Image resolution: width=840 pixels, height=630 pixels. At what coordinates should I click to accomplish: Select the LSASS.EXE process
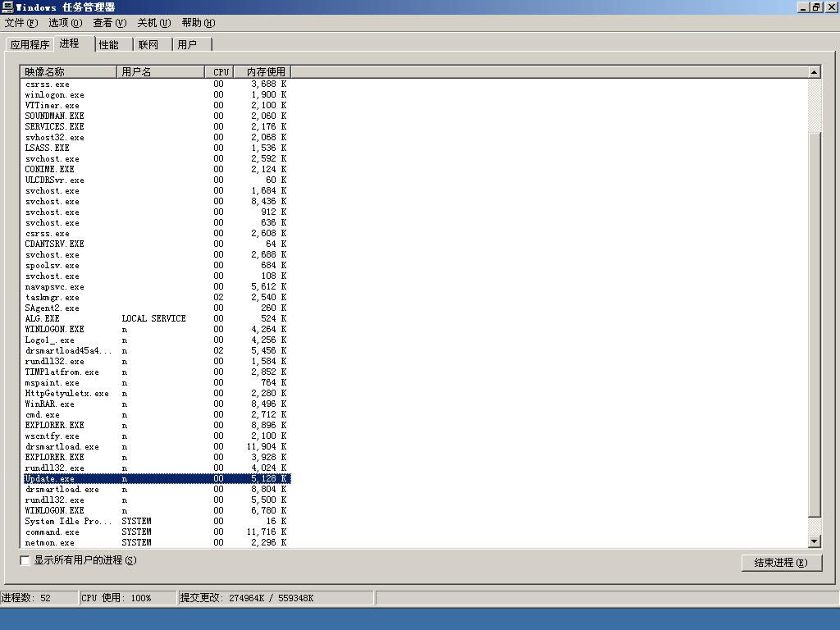point(156,148)
